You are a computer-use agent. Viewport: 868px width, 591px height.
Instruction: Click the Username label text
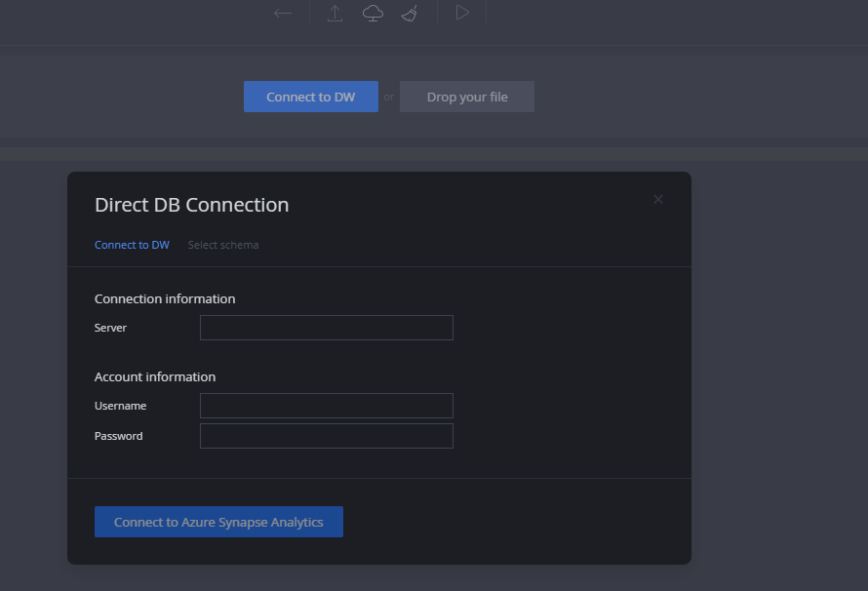(120, 406)
